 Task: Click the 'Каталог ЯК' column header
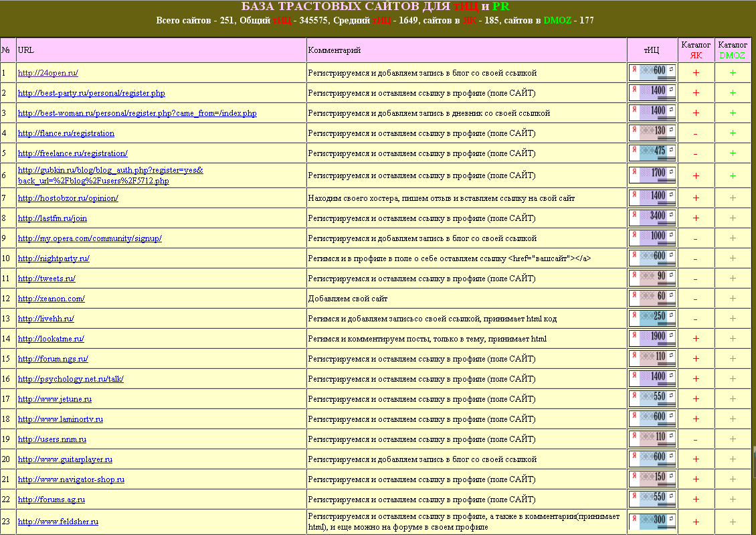pyautogui.click(x=696, y=50)
